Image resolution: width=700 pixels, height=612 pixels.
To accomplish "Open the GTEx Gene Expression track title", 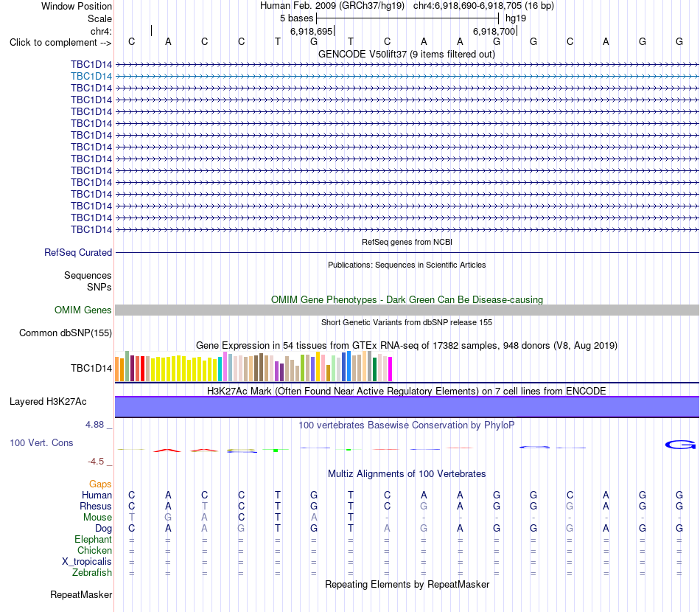I will click(407, 345).
